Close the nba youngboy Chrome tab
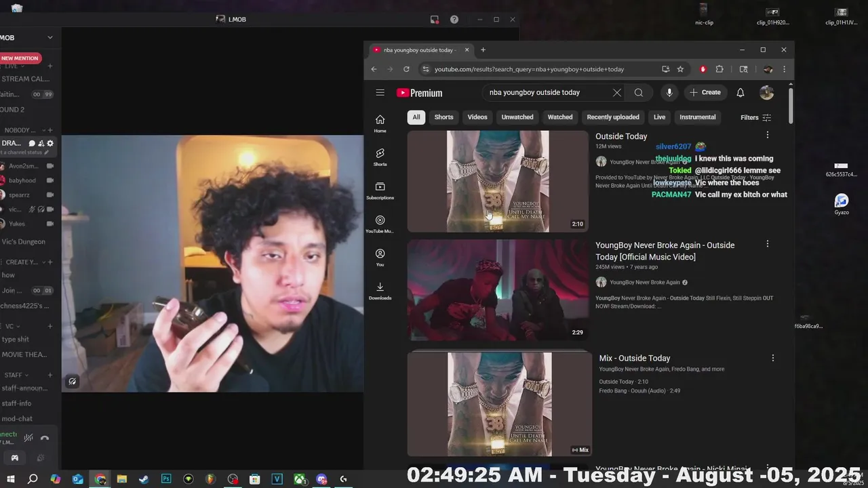This screenshot has height=488, width=868. pos(467,49)
